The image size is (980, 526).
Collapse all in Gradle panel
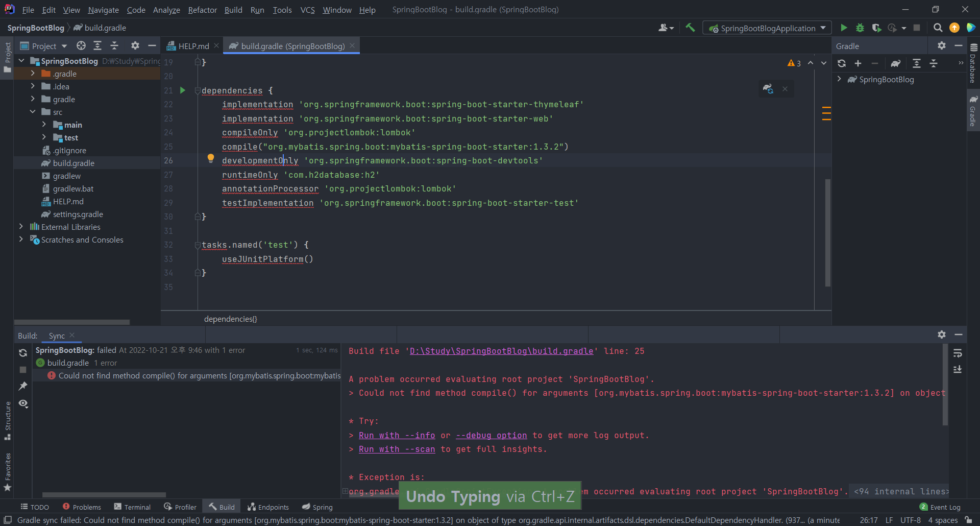(x=934, y=63)
